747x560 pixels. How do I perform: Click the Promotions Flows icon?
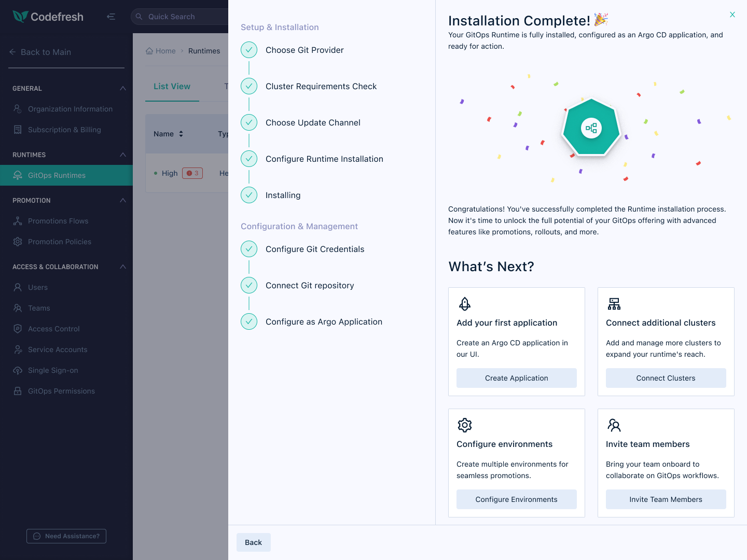[18, 221]
